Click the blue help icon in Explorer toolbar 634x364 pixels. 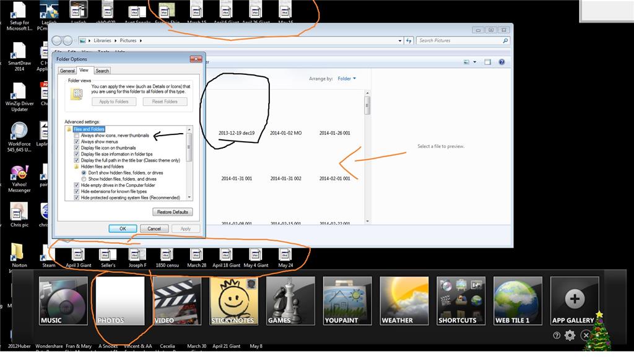point(502,62)
